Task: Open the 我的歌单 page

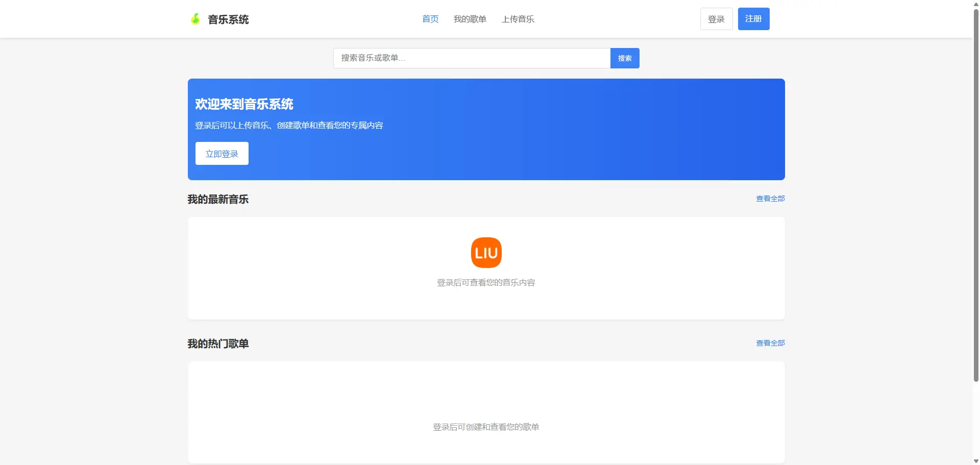Action: pos(470,19)
